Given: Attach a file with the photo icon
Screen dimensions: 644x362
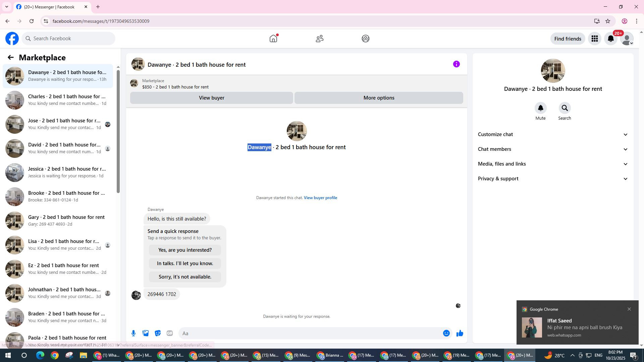Looking at the screenshot, I should [146, 333].
